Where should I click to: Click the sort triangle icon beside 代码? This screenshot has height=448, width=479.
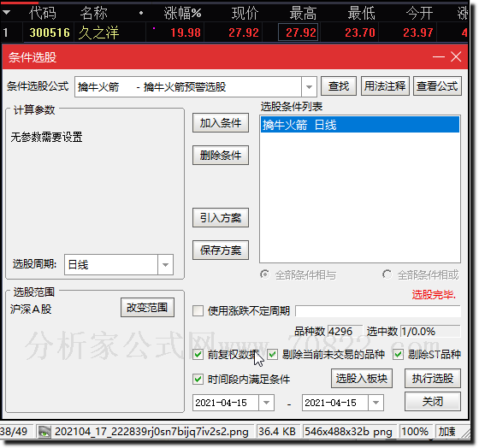7,13
